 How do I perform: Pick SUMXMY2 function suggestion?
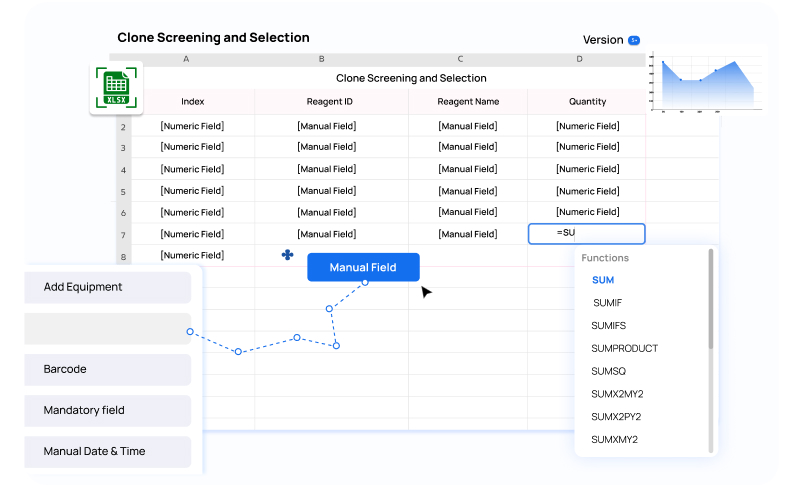coord(615,439)
